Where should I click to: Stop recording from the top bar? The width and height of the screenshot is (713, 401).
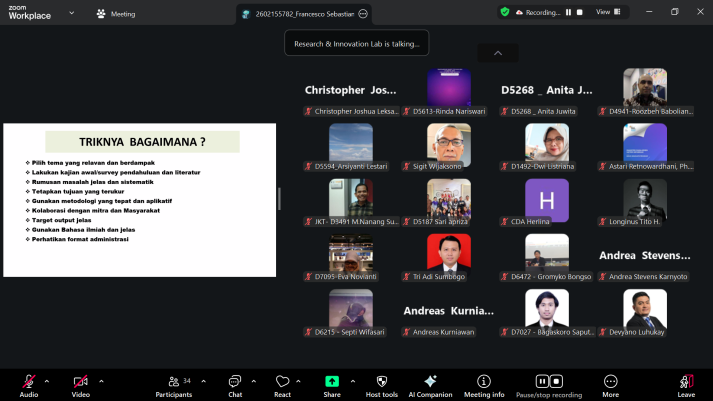[x=580, y=12]
